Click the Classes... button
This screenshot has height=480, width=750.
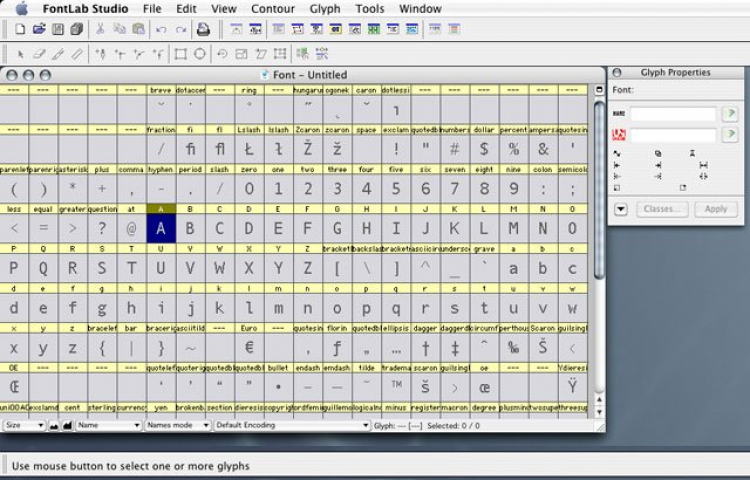click(x=662, y=209)
